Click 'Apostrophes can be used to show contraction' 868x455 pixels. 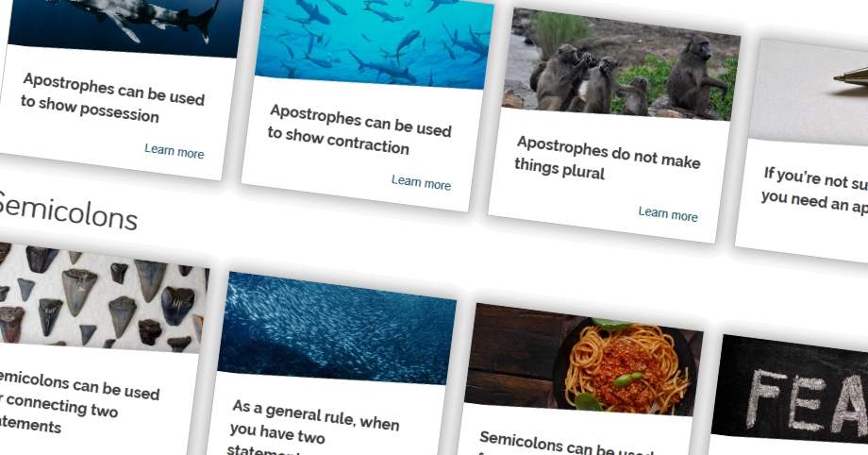point(359,129)
